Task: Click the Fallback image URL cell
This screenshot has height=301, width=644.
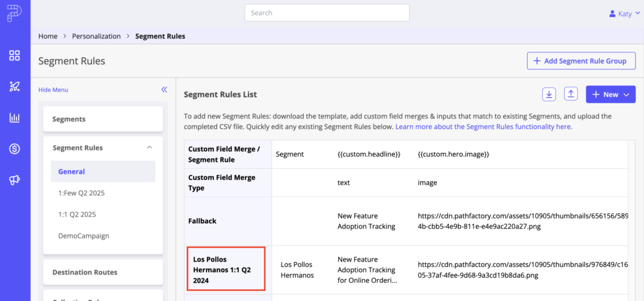Action: [523, 221]
